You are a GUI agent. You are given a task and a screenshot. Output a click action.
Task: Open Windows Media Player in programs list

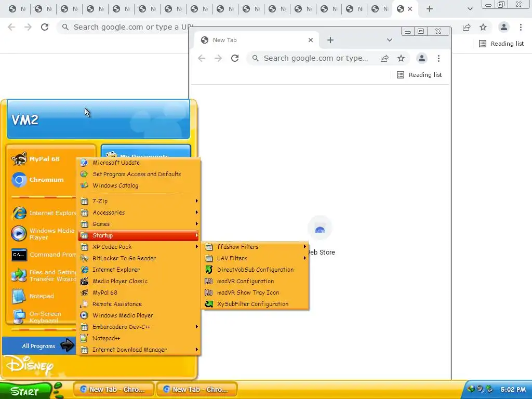pyautogui.click(x=139, y=315)
